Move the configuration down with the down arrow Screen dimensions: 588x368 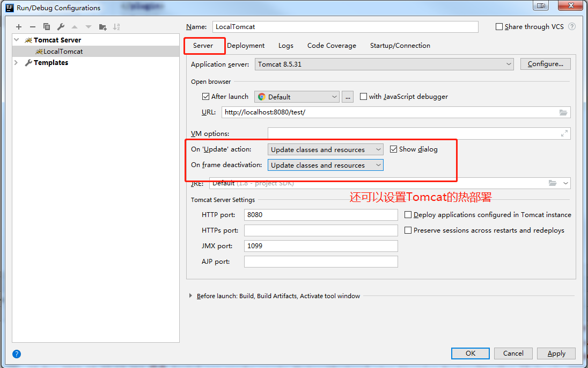[89, 27]
